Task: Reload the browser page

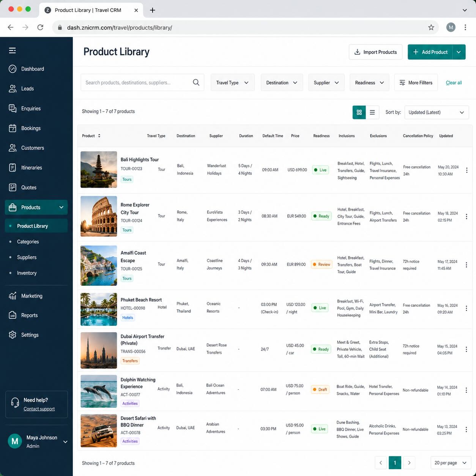Action: (40, 27)
